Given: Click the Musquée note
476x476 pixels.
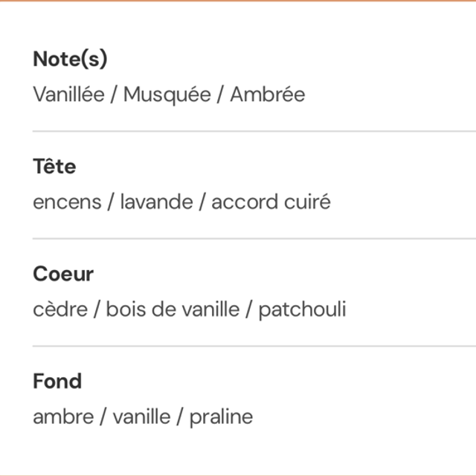Looking at the screenshot, I should click(x=167, y=95).
